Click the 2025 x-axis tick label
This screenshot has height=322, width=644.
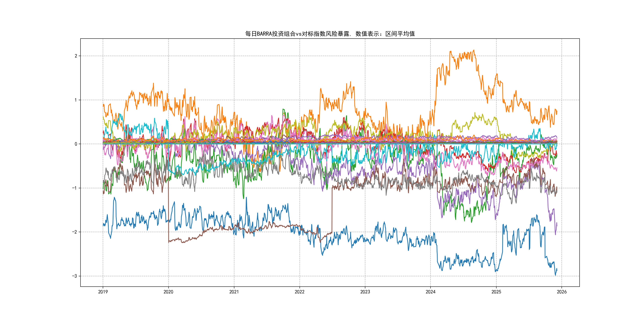pyautogui.click(x=496, y=292)
